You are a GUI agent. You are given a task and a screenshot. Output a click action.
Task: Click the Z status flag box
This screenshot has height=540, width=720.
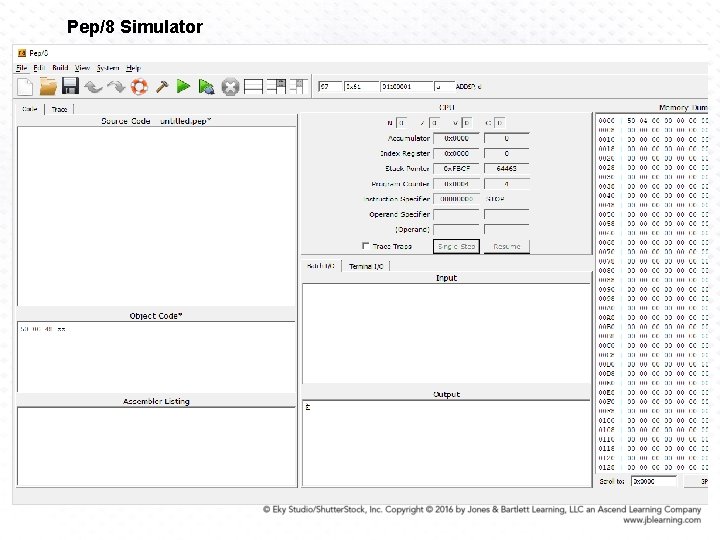[434, 123]
